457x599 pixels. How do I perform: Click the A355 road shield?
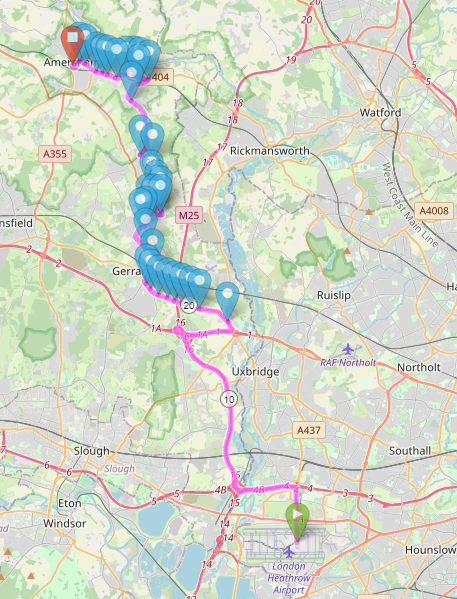pyautogui.click(x=55, y=154)
